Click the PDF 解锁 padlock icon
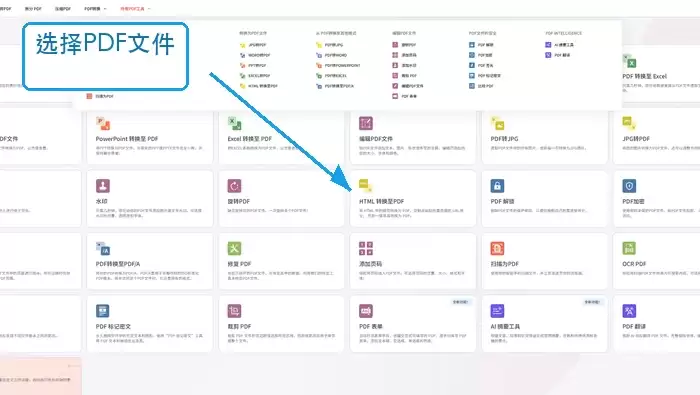700x395 pixels. (497, 186)
